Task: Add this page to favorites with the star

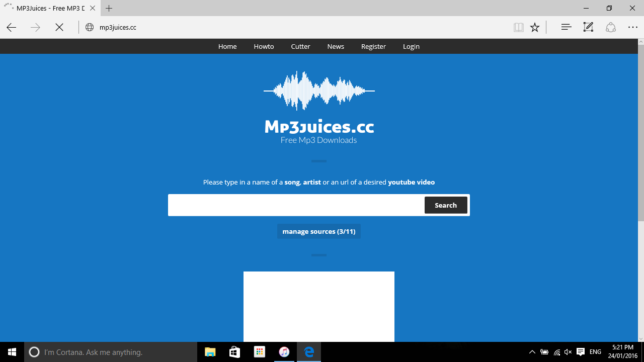Action: (x=534, y=27)
